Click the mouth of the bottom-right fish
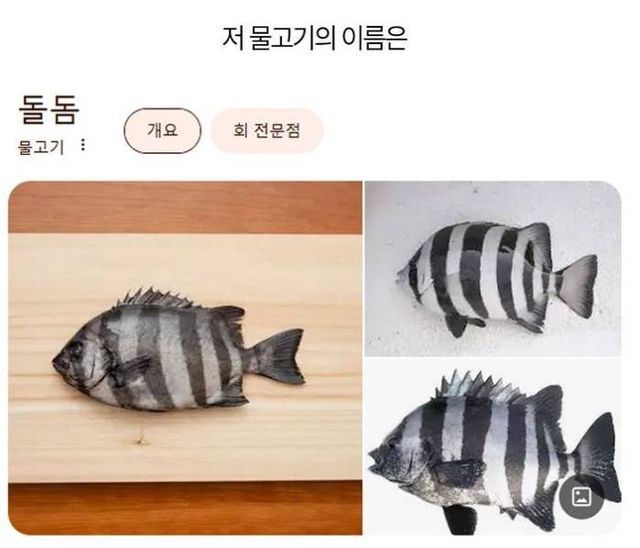This screenshot has width=640, height=548. point(375,461)
